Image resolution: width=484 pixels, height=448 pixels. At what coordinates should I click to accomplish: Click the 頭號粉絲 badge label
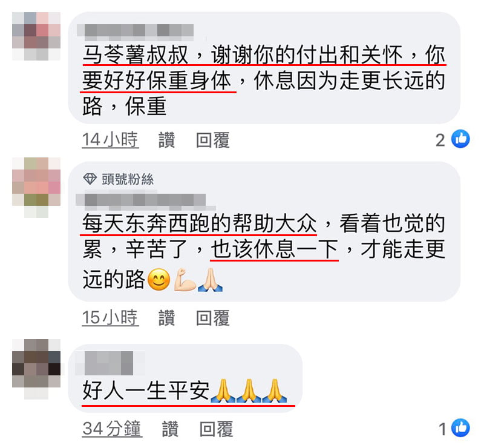[x=128, y=179]
